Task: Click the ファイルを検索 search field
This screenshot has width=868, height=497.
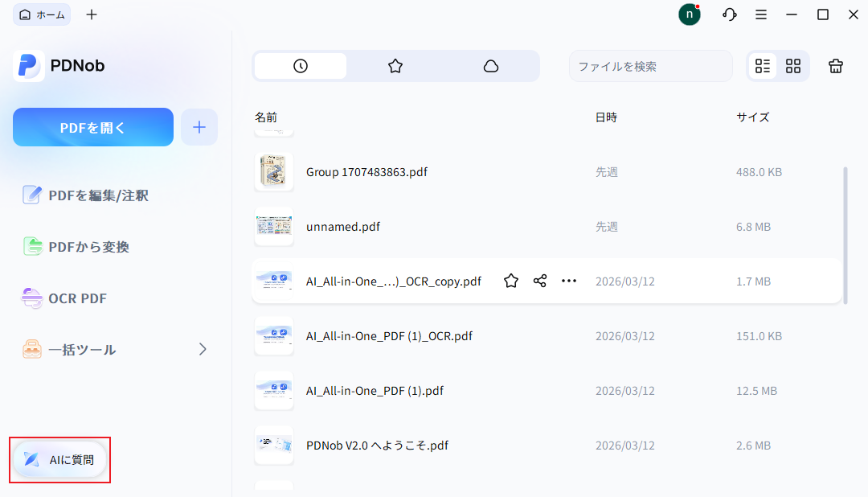Action: coord(650,66)
